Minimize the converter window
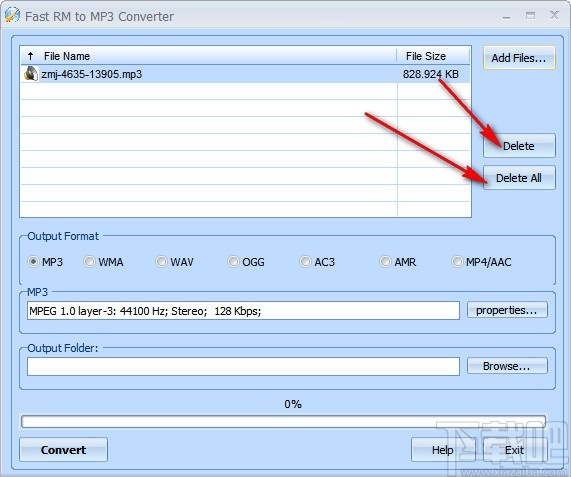The image size is (571, 477). tap(507, 16)
